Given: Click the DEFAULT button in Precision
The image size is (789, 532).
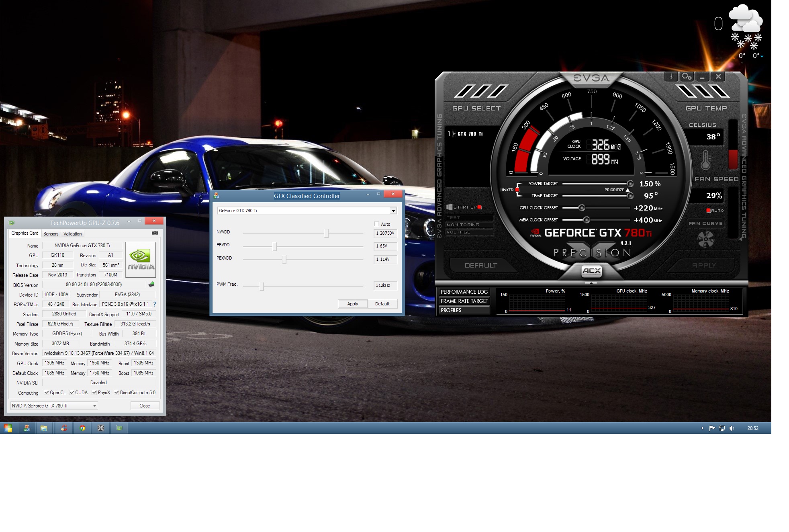Looking at the screenshot, I should 480,266.
